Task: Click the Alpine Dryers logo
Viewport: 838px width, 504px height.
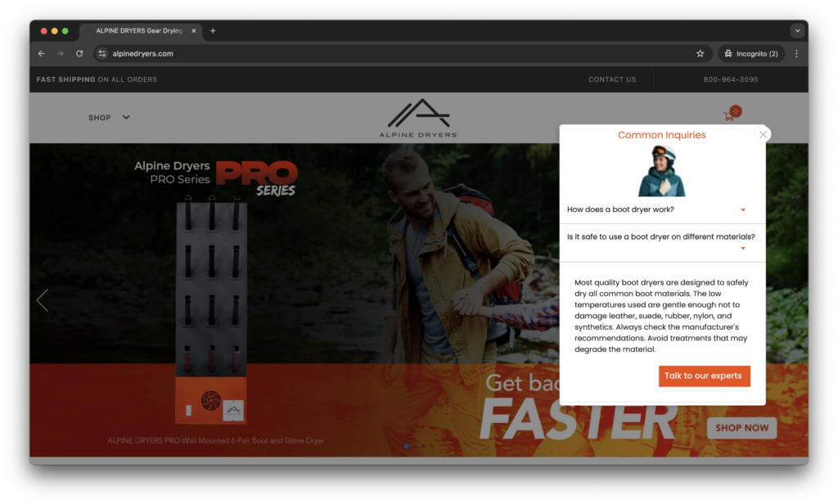Action: [418, 118]
